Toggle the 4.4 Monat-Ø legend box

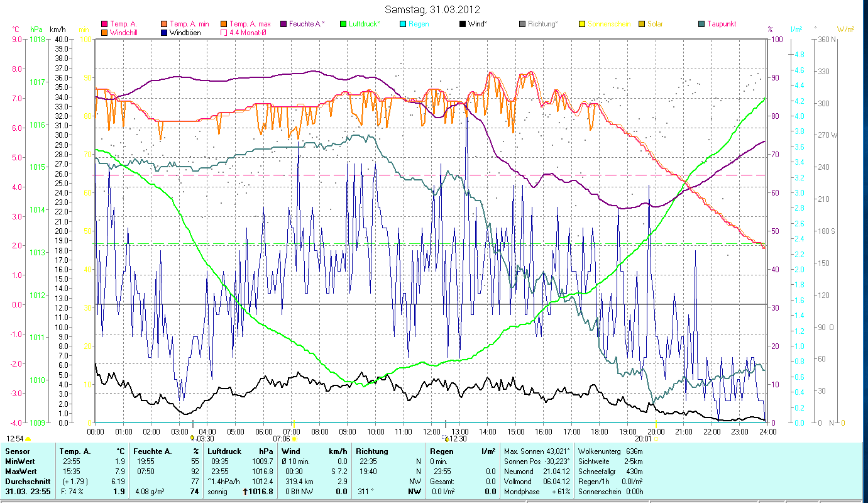point(224,32)
